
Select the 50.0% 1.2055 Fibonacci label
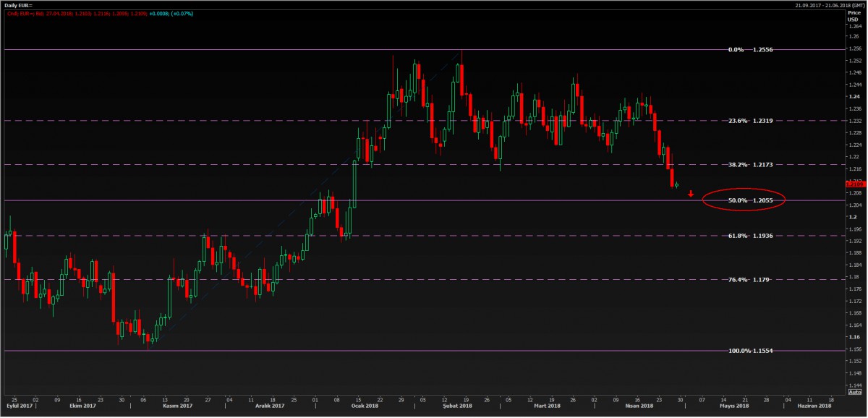(750, 200)
